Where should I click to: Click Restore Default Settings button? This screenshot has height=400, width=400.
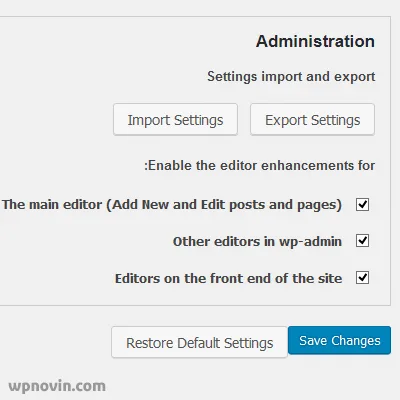coord(199,342)
